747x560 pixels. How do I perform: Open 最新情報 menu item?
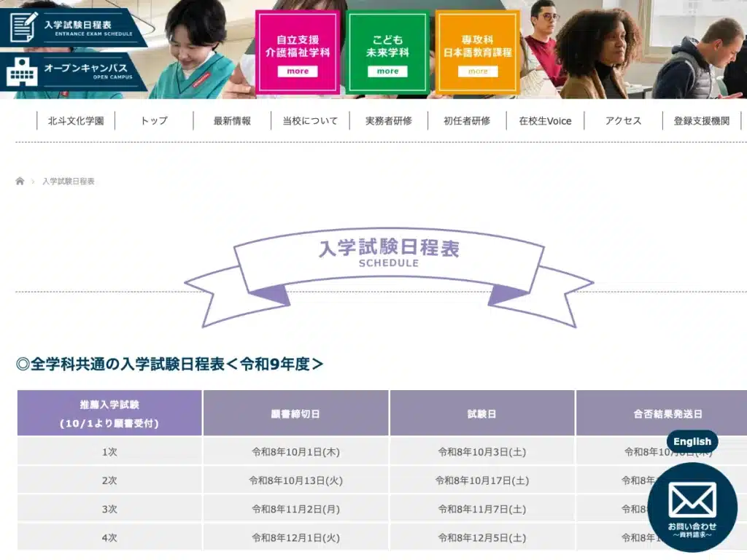(x=232, y=121)
